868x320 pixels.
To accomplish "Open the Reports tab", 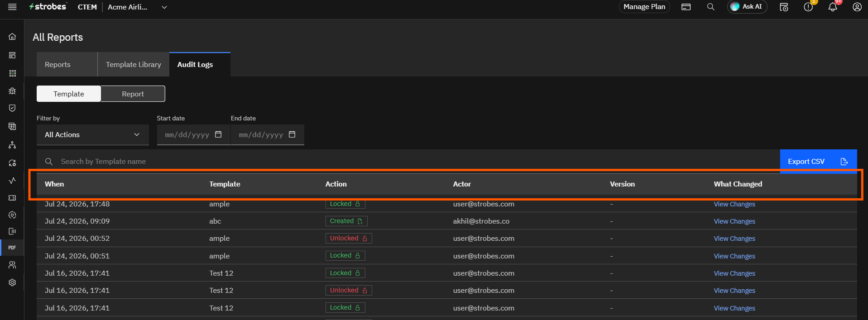I will (67, 64).
